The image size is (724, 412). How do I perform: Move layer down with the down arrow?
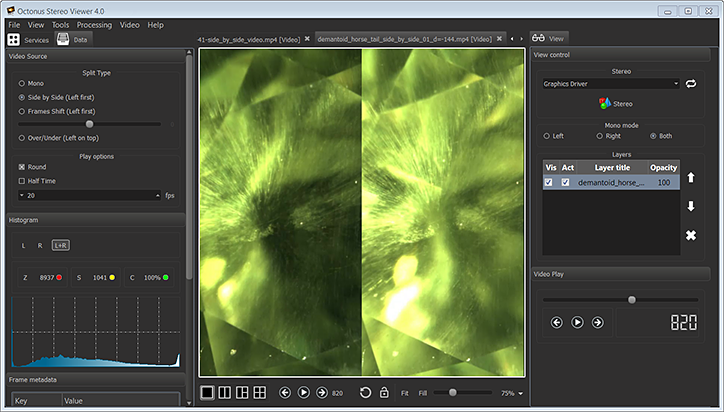tap(690, 206)
